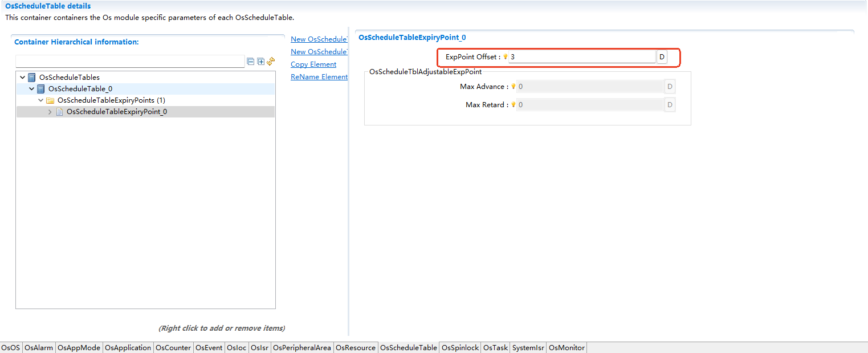Click the lightbulb hint beside ExpPoint Offset
The image size is (868, 353).
(505, 57)
